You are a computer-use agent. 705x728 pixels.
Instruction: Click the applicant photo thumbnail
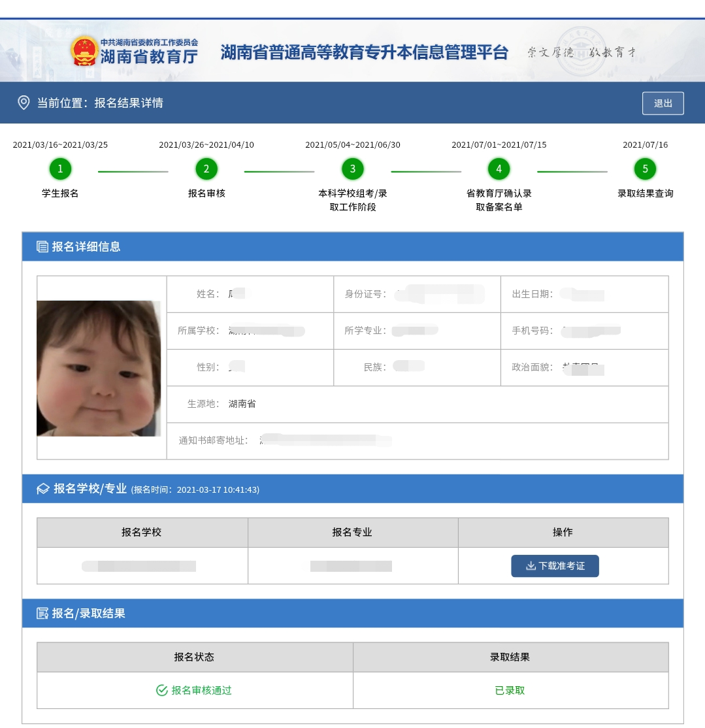(99, 368)
